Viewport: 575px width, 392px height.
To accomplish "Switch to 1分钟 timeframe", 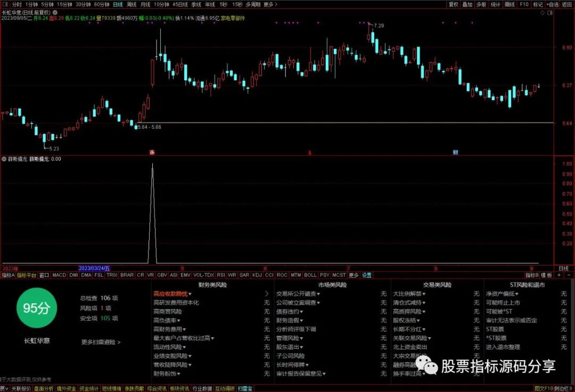I will pos(31,4).
